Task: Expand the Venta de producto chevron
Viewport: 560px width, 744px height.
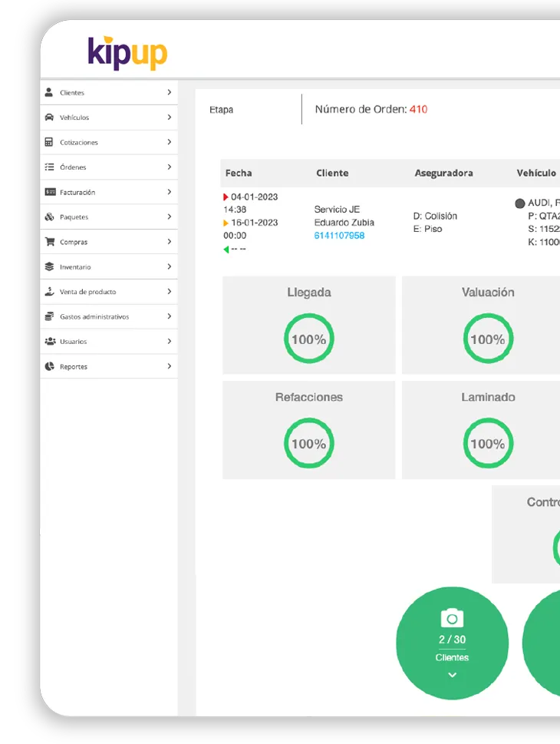Action: click(x=170, y=291)
